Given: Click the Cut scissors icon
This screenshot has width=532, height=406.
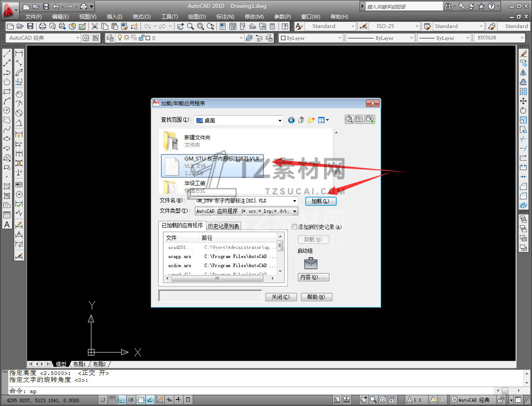Looking at the screenshot, I should click(94, 26).
